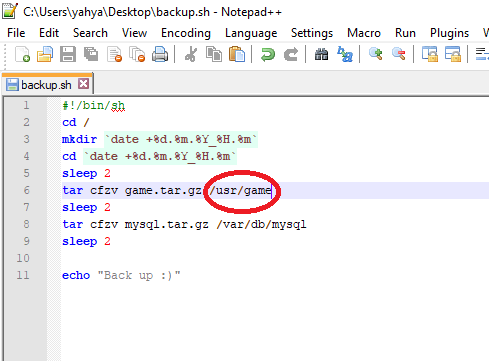489x361 pixels.
Task: Cut the selection with the scissors icon
Action: click(x=191, y=54)
